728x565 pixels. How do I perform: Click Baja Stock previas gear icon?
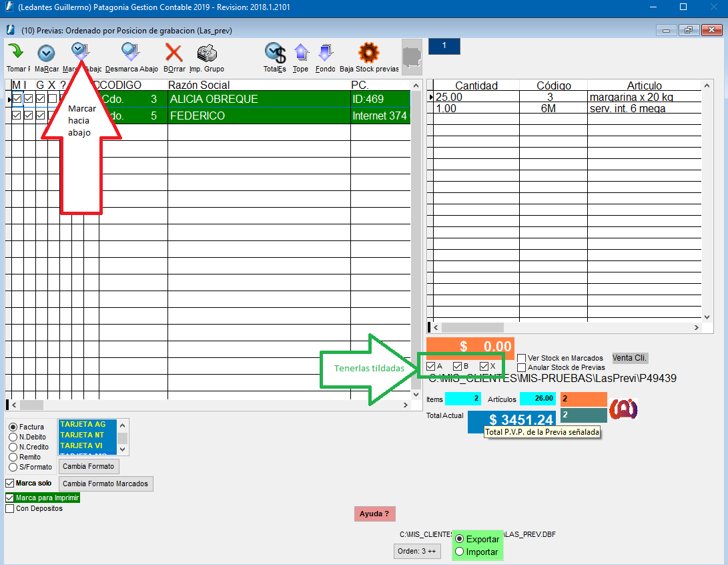(368, 53)
